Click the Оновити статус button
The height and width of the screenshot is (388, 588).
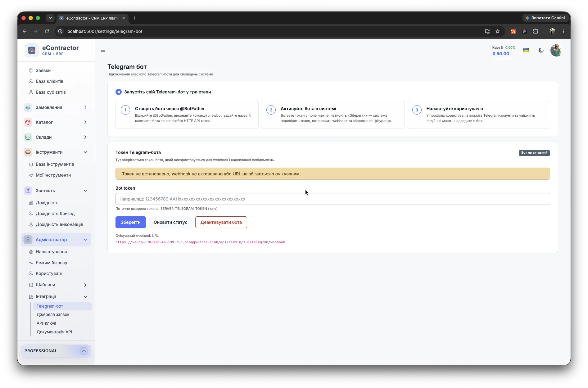(x=170, y=222)
